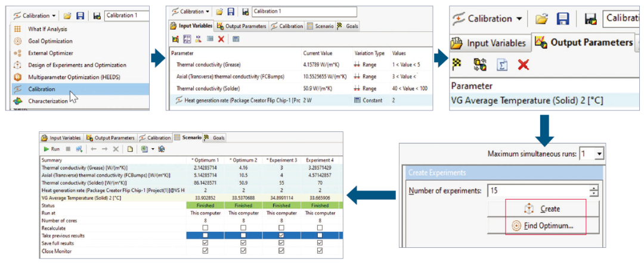This screenshot has height=264, width=644.
Task: Click Save disk icon above the What If Analysis menu
Action: pos(80,16)
